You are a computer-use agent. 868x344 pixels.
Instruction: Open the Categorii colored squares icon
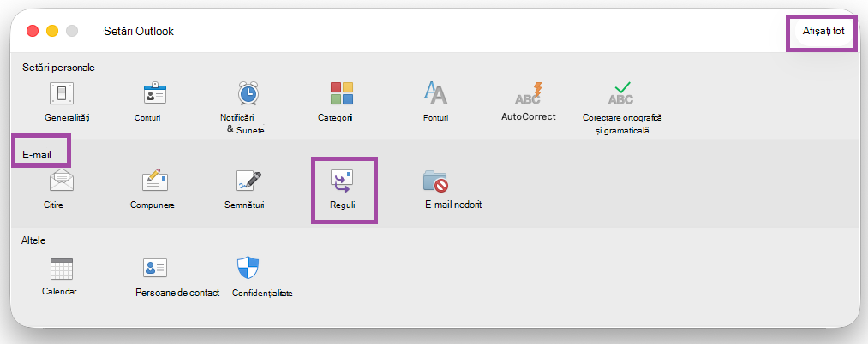pyautogui.click(x=342, y=93)
